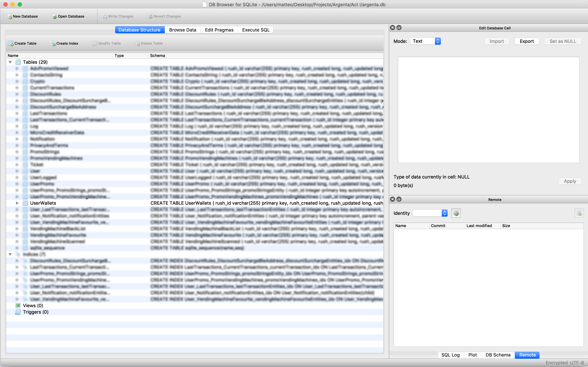The width and height of the screenshot is (588, 367).
Task: Click the Import button
Action: point(497,41)
